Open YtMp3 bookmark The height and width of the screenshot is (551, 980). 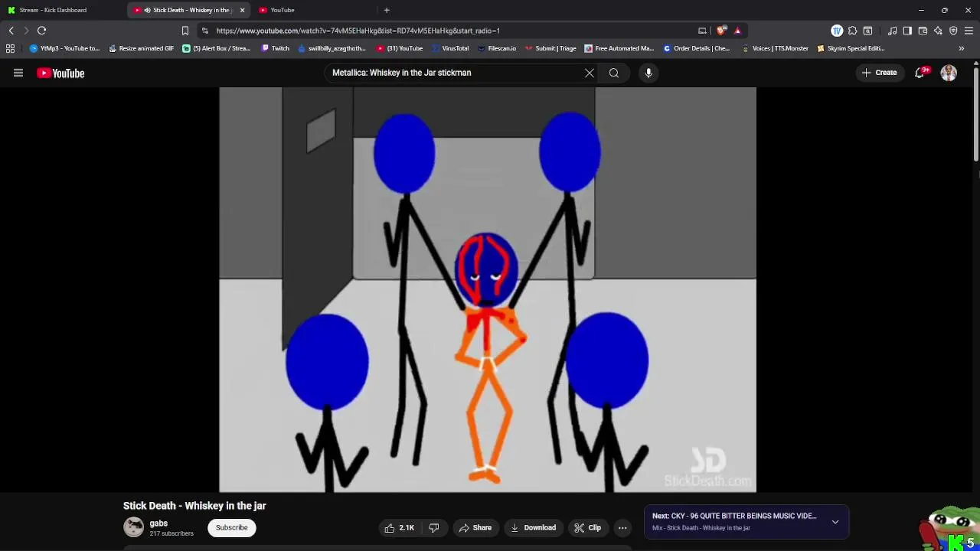tap(64, 48)
